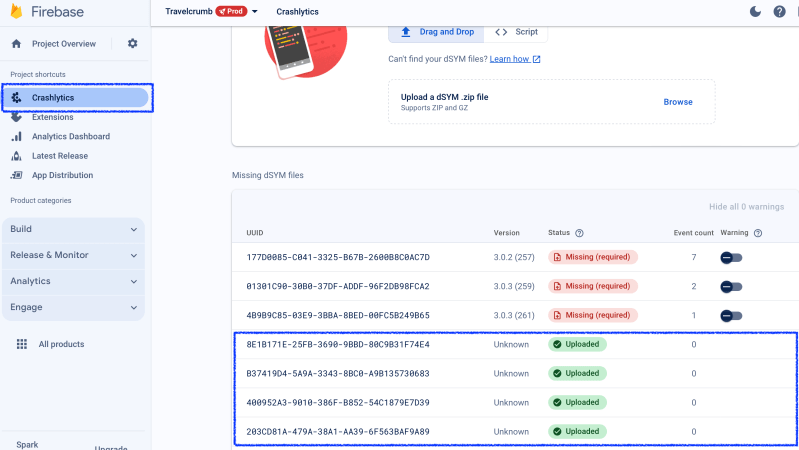Toggle warning for version 3.0.3 (259)

732,286
